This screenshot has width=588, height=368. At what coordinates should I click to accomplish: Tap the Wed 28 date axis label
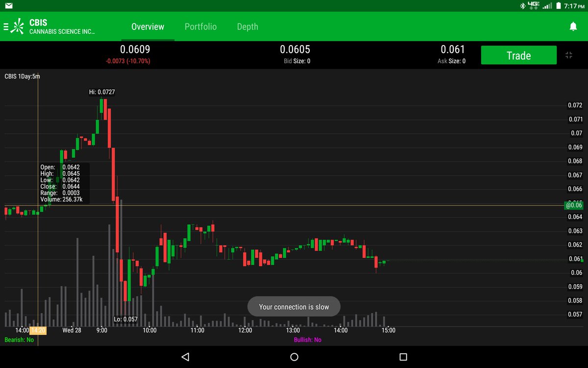pyautogui.click(x=72, y=330)
